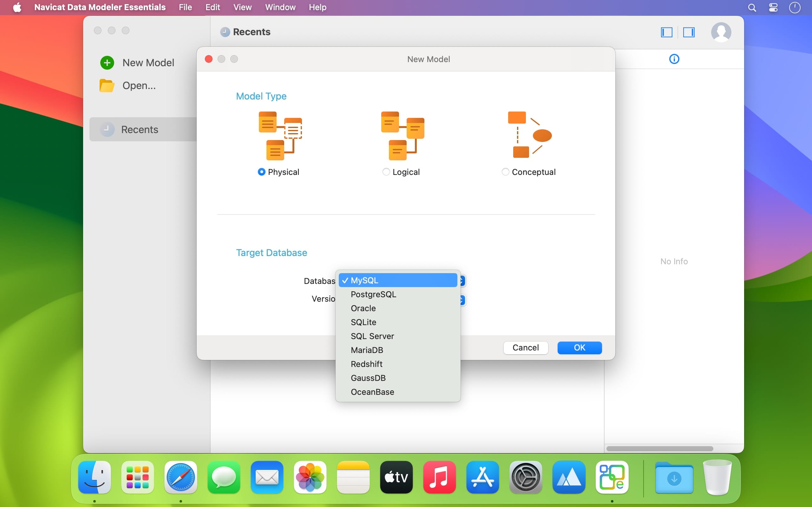Click the Physical model diagram icon
Viewport: 812px width, 507px height.
coord(280,136)
